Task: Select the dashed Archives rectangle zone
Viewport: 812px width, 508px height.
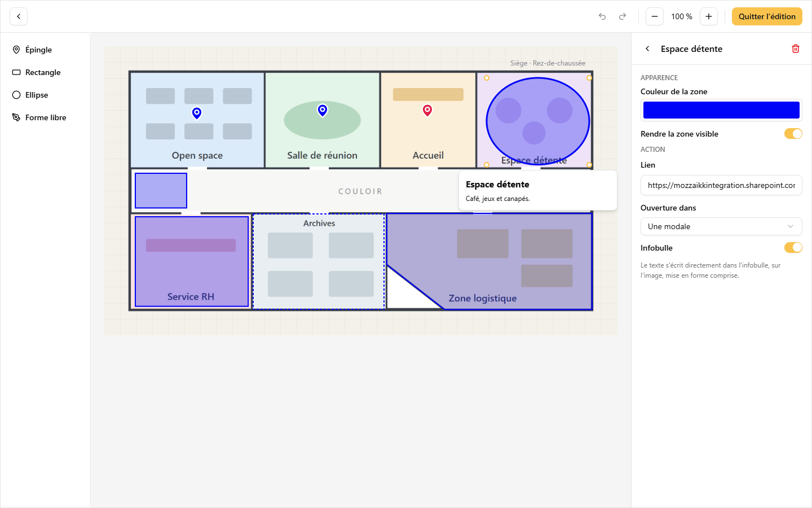Action: [x=319, y=261]
